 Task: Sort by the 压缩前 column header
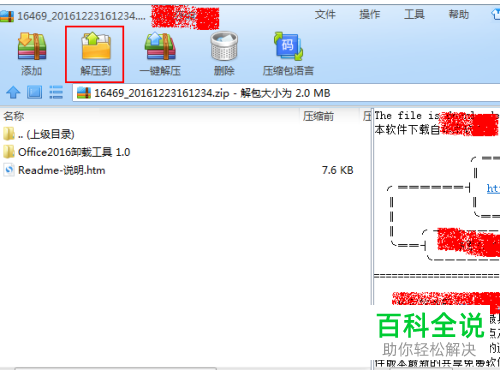pyautogui.click(x=318, y=116)
